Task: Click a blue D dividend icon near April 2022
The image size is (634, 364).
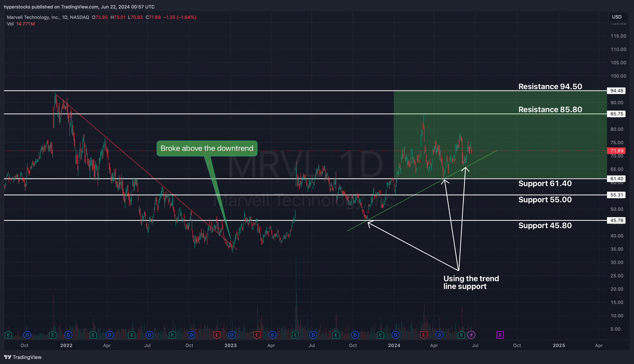Action: [109, 334]
